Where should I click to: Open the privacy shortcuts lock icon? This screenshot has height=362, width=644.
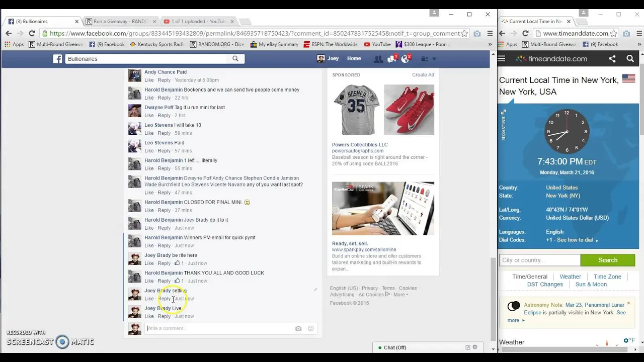point(425,59)
